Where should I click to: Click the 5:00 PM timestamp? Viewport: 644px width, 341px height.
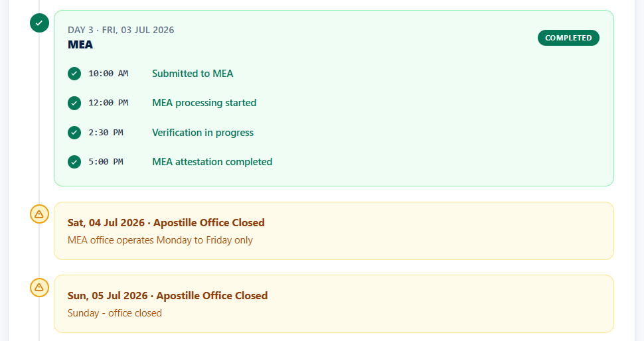[x=106, y=162]
